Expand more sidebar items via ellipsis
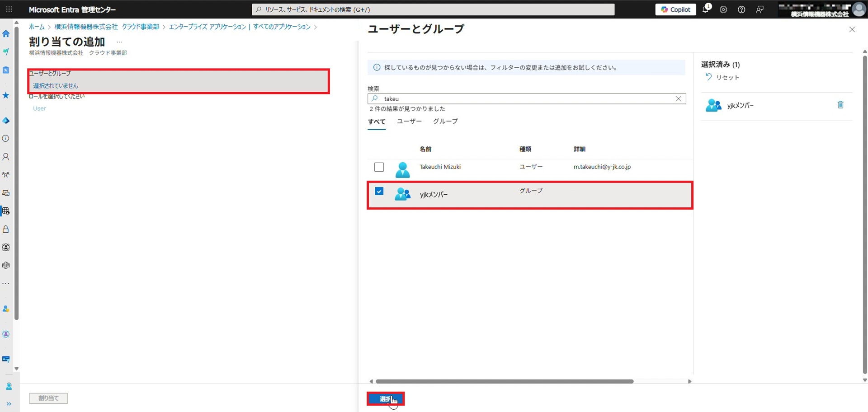This screenshot has height=412, width=868. pos(6,284)
